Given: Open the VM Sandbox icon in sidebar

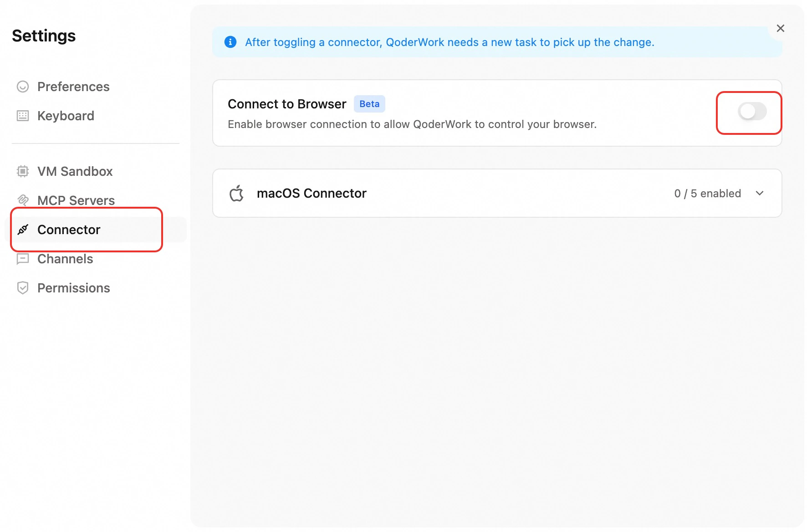Looking at the screenshot, I should pyautogui.click(x=22, y=171).
